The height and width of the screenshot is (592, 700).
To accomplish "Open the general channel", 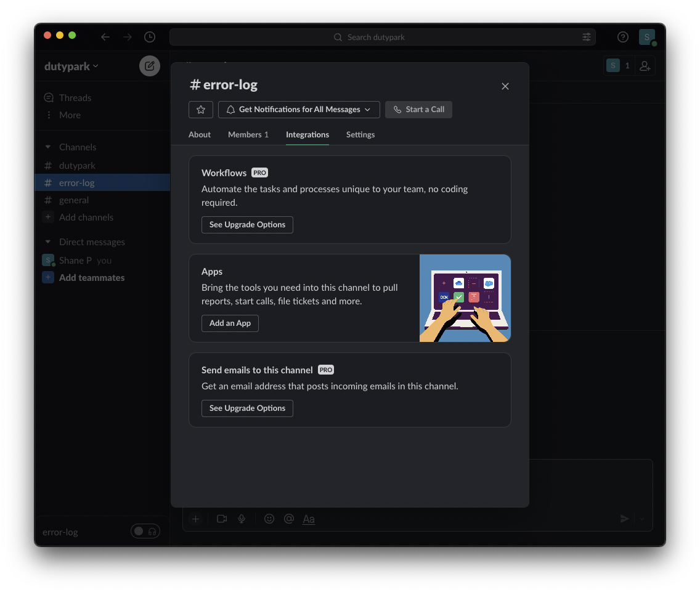I will point(102,200).
